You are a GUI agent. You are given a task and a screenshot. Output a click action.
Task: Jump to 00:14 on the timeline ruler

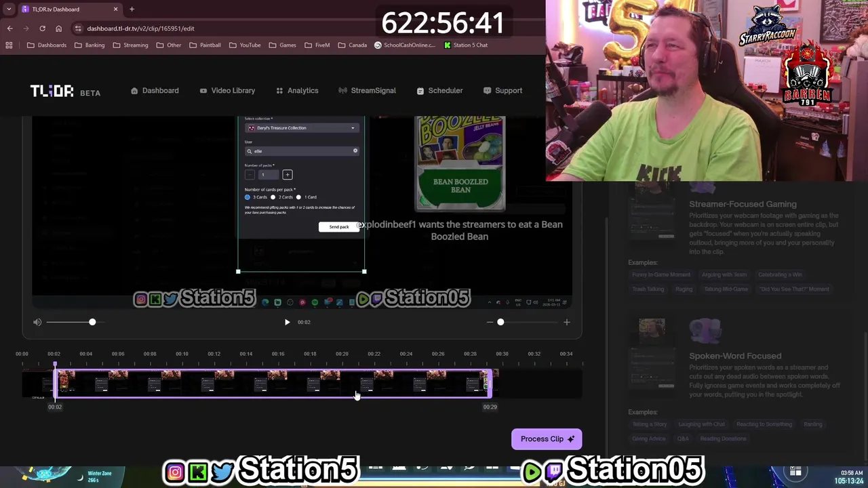[245, 354]
